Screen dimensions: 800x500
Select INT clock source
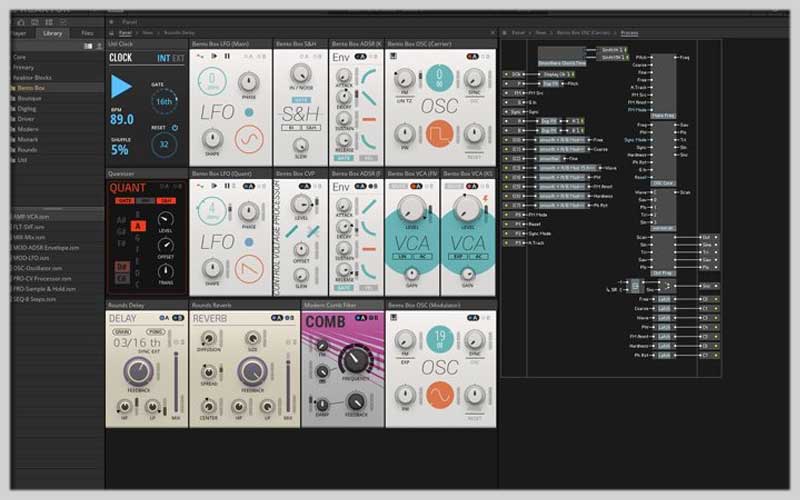pyautogui.click(x=163, y=58)
